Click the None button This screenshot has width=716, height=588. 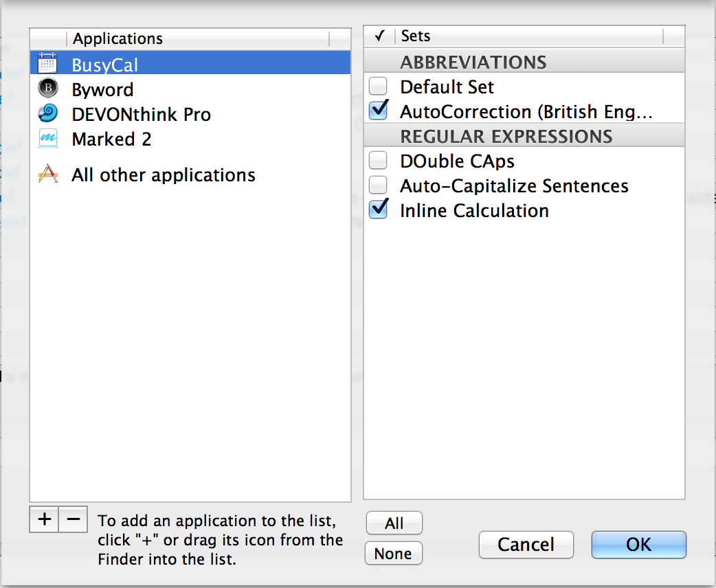click(x=393, y=553)
